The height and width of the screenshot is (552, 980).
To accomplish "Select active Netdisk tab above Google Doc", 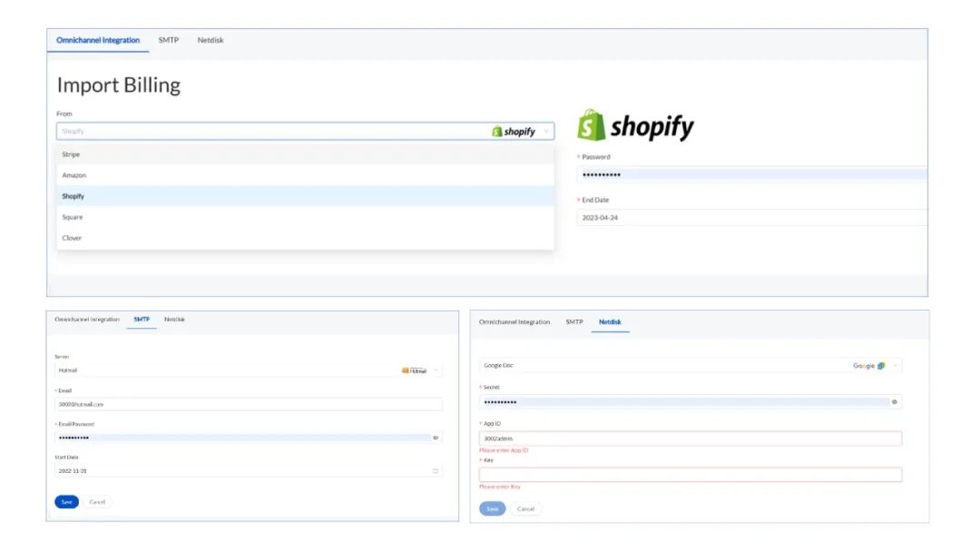I will tap(610, 322).
